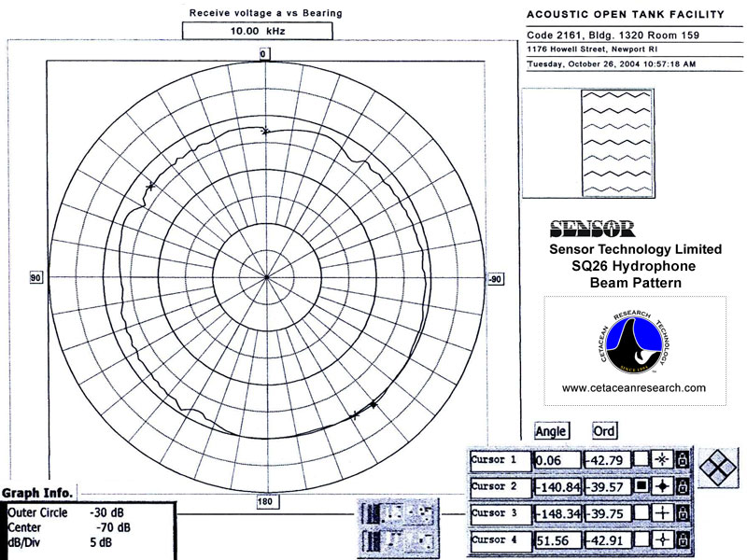Click first plot legend zigzag sample

(617, 95)
